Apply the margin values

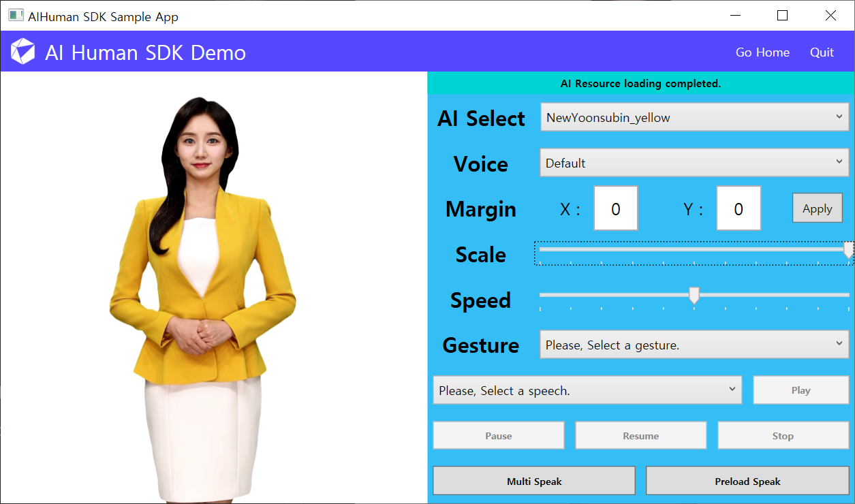(818, 208)
